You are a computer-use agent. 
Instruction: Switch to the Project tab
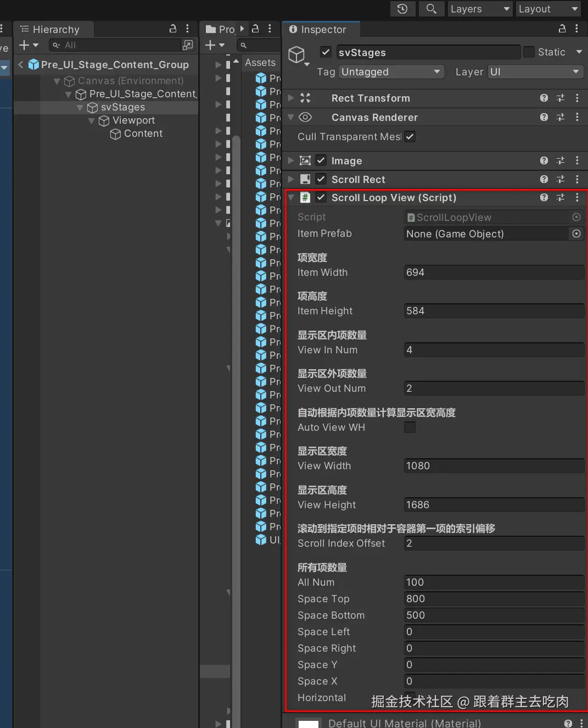pos(221,30)
